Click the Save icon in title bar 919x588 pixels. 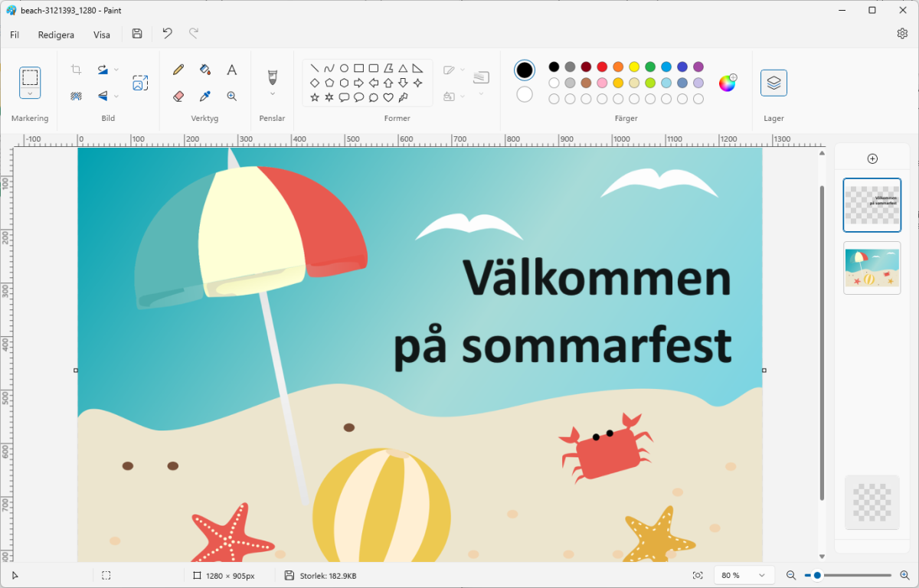point(137,34)
